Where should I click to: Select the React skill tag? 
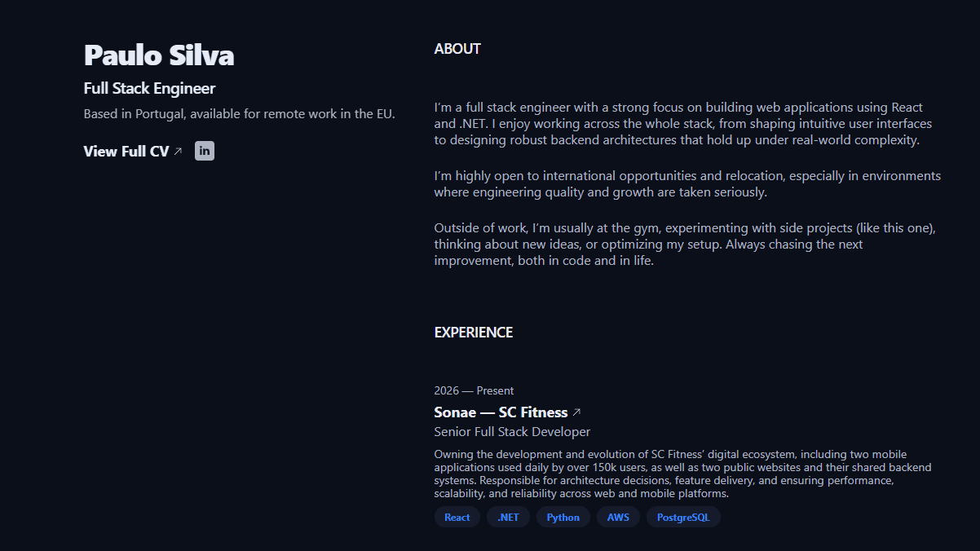coord(457,518)
